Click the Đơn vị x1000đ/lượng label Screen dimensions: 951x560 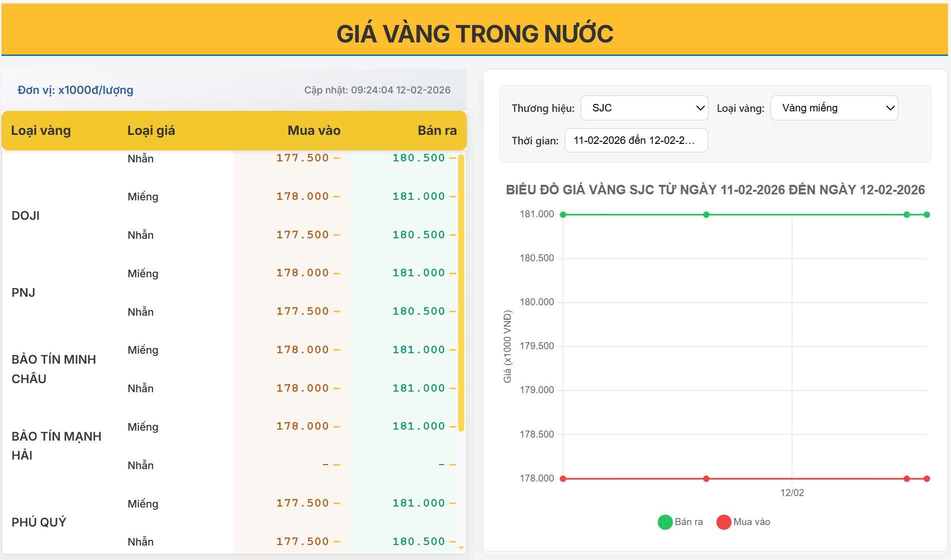(x=75, y=90)
